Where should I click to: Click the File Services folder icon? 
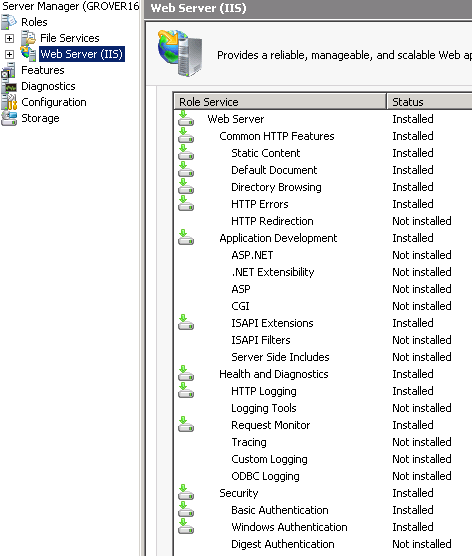[28, 38]
